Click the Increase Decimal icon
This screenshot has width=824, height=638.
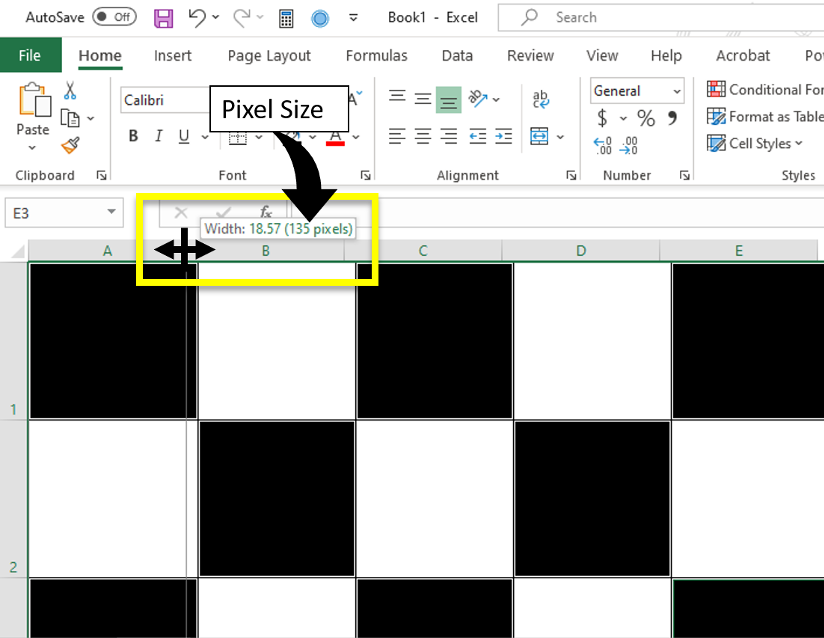click(x=602, y=146)
